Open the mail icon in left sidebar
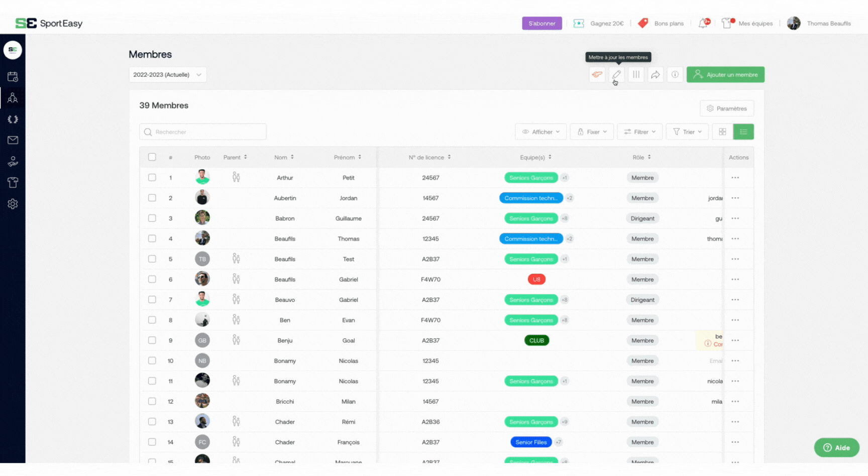 [13, 140]
